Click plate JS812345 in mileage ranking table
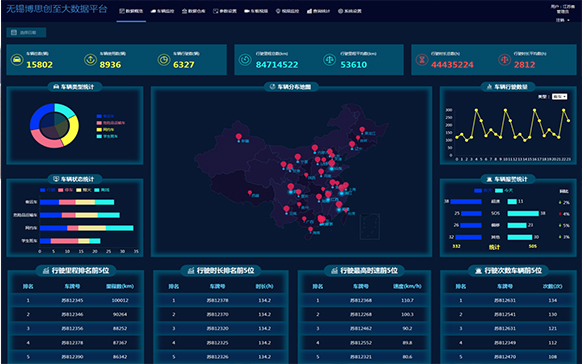This screenshot has height=364, width=582. [72, 300]
